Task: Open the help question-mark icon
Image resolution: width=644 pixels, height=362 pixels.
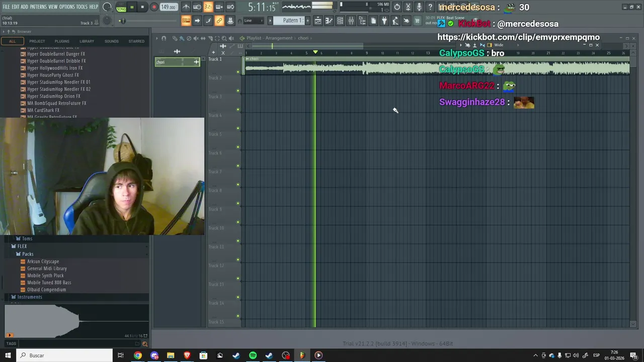Action: (430, 7)
